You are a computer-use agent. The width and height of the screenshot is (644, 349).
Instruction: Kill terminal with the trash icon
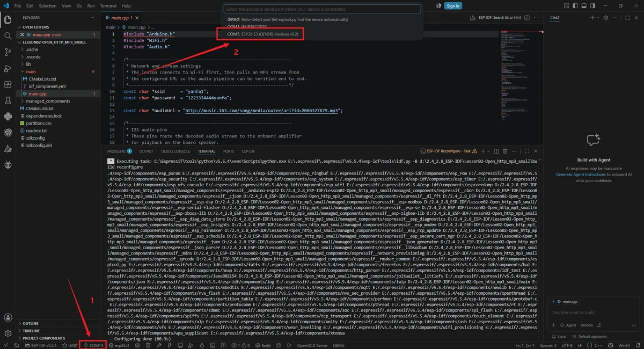pyautogui.click(x=505, y=151)
